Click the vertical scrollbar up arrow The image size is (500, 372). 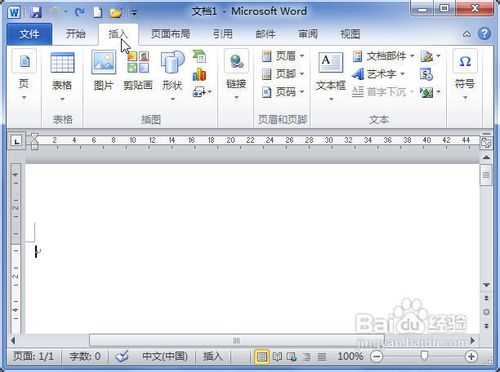[x=486, y=157]
